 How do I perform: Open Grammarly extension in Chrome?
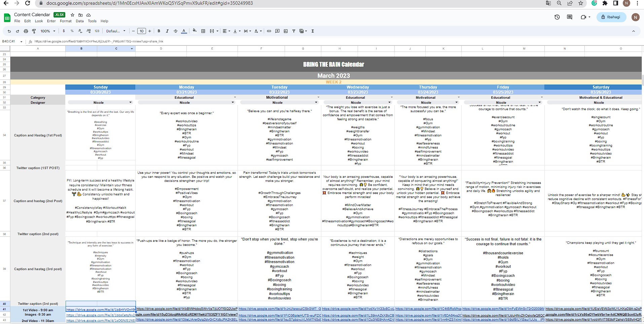pos(594,3)
